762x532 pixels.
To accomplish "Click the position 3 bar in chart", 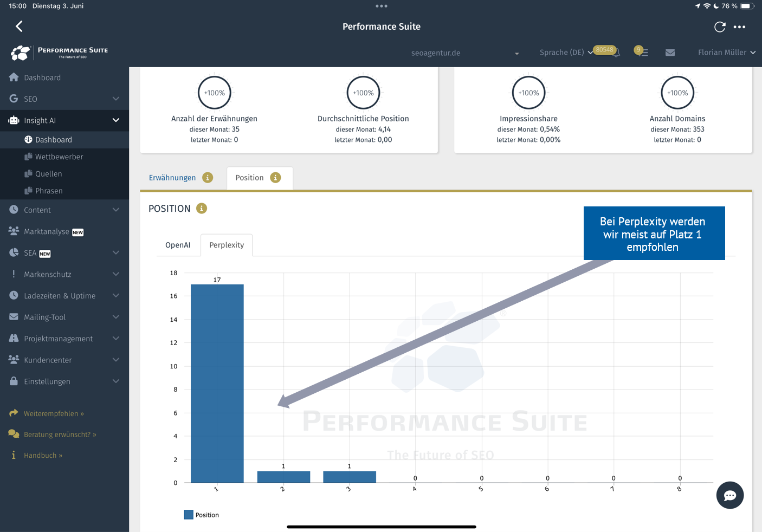I will click(350, 477).
